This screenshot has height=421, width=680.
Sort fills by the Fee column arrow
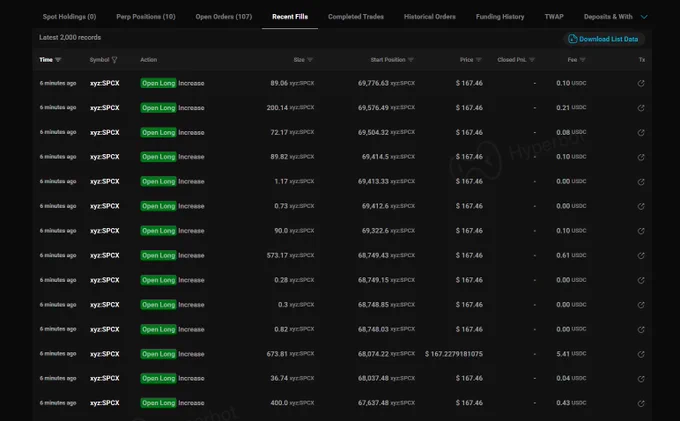tap(582, 60)
